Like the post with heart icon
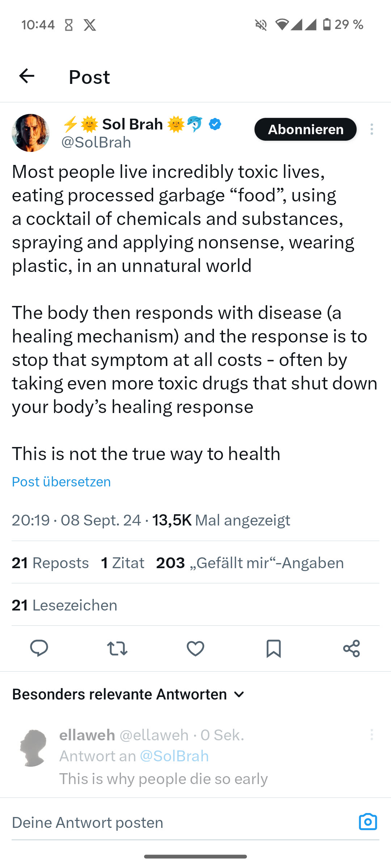Screen dimensions: 391x868 pos(195,648)
